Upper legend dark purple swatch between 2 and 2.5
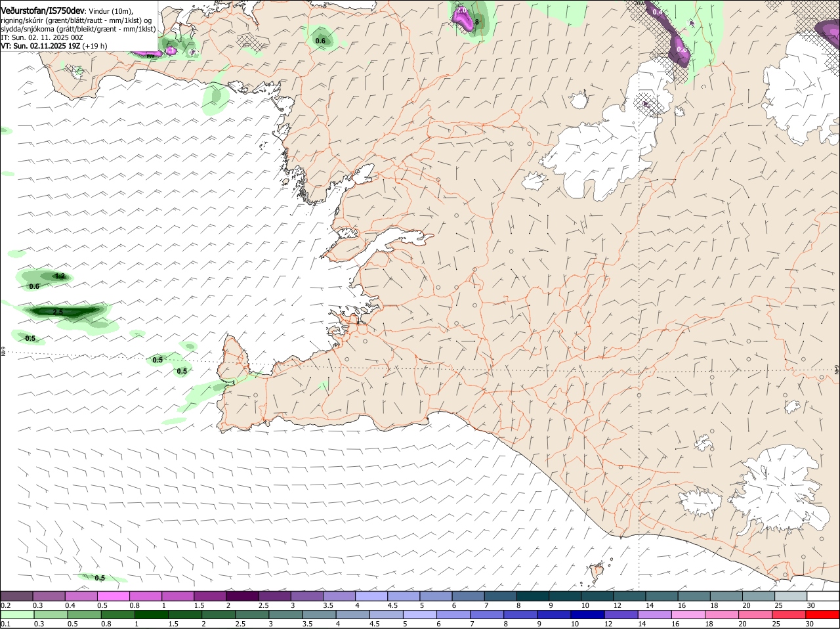 242,596
